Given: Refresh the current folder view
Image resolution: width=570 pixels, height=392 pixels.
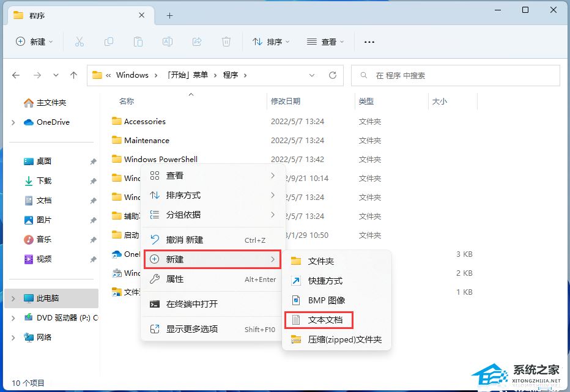Looking at the screenshot, I should (x=333, y=75).
